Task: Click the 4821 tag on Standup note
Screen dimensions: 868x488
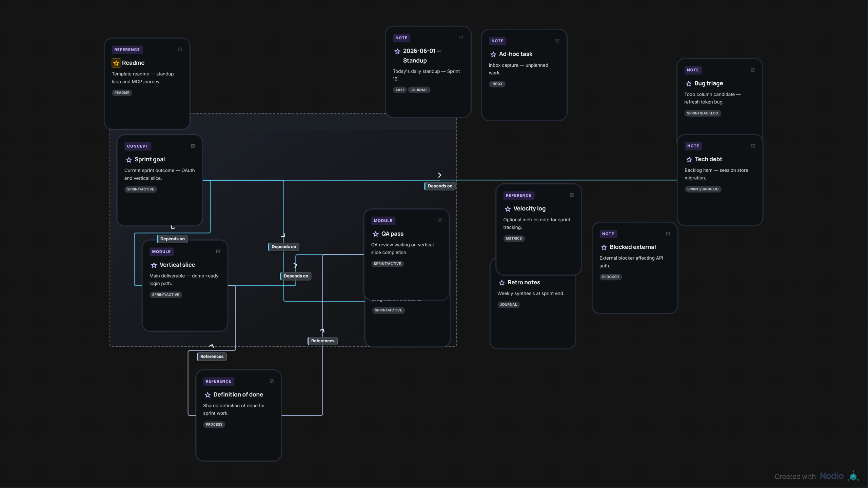Action: point(400,90)
